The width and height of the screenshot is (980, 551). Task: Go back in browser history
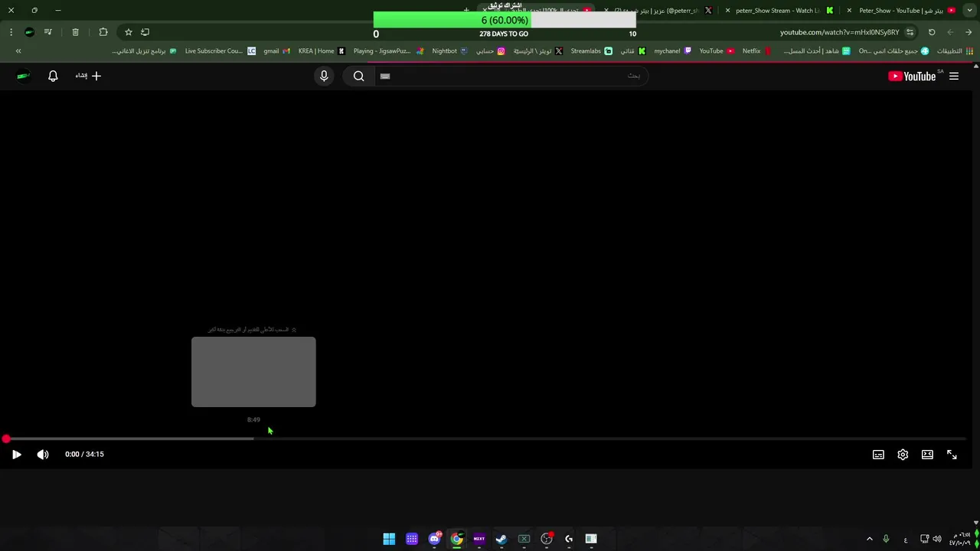[969, 32]
